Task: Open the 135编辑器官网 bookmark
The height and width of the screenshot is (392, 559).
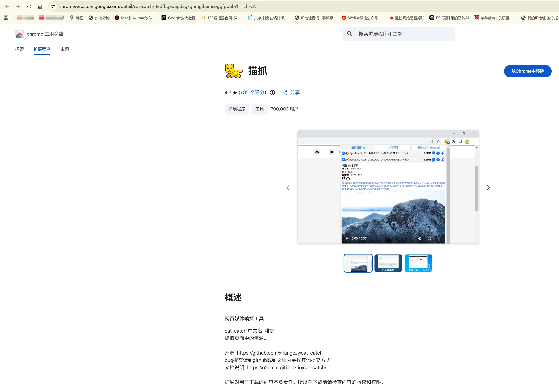Action: point(221,18)
